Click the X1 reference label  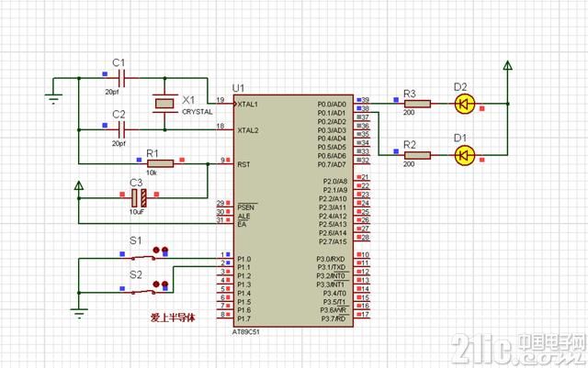point(188,100)
